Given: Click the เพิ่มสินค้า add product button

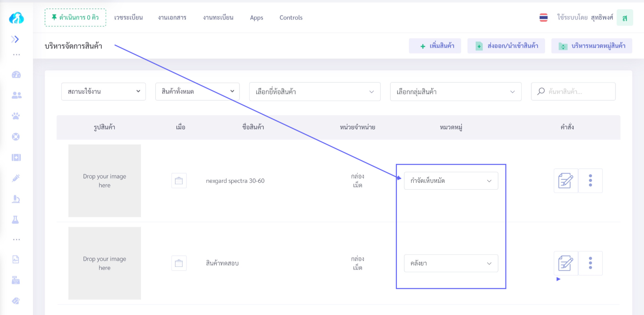Looking at the screenshot, I should (x=435, y=46).
